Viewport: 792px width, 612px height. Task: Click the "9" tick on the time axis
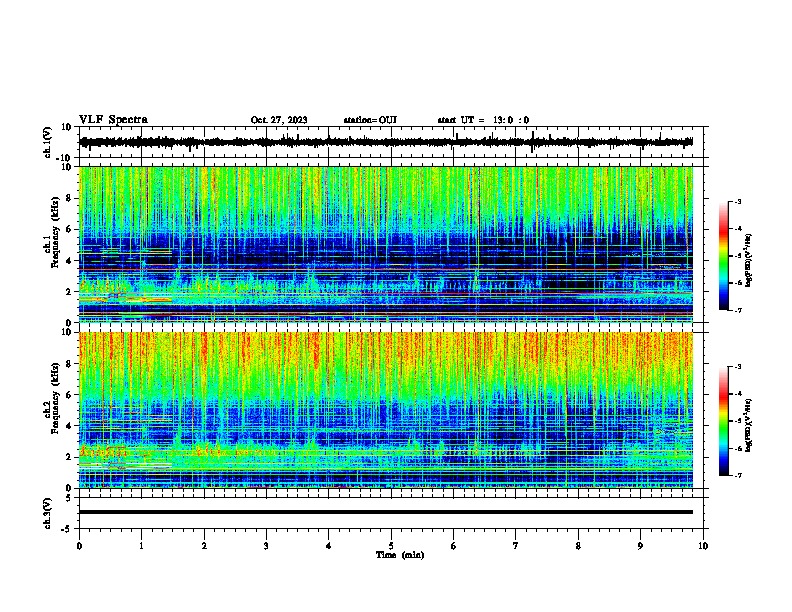click(641, 546)
